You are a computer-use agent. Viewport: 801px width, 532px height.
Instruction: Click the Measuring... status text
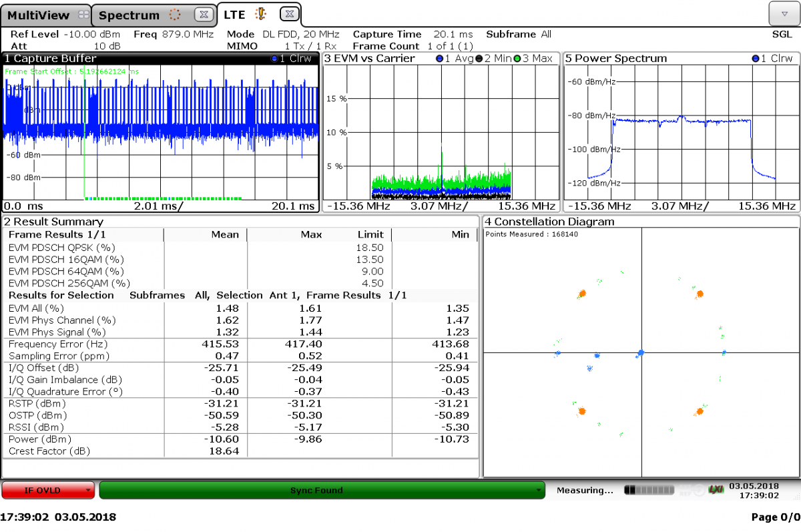(x=585, y=490)
